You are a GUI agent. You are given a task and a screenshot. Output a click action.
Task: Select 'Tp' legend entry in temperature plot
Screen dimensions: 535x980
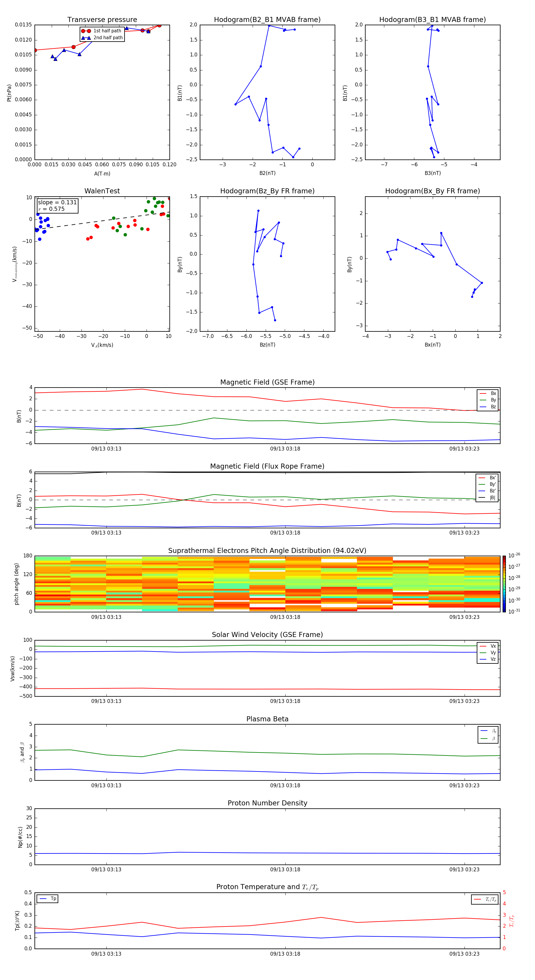pos(48,899)
